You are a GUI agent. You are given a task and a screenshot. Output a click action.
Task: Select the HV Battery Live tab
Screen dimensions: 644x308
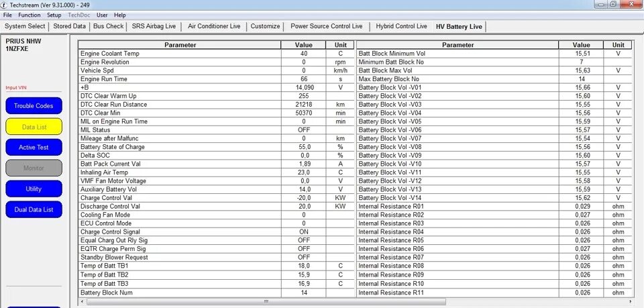point(459,27)
